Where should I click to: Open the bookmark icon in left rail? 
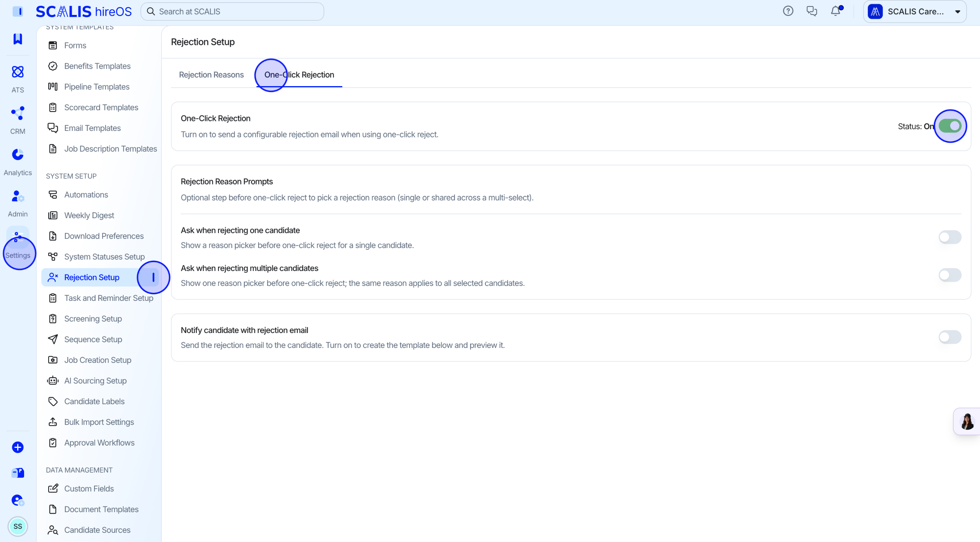pos(18,39)
